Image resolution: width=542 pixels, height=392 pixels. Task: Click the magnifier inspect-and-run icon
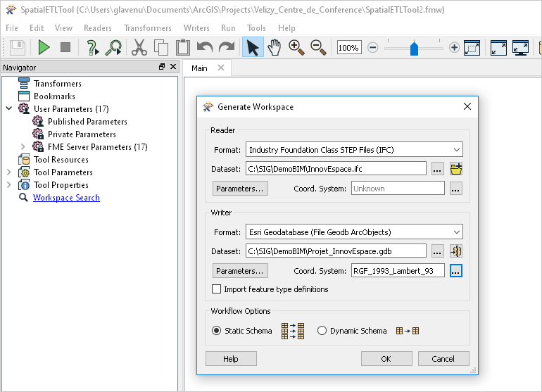[x=114, y=47]
